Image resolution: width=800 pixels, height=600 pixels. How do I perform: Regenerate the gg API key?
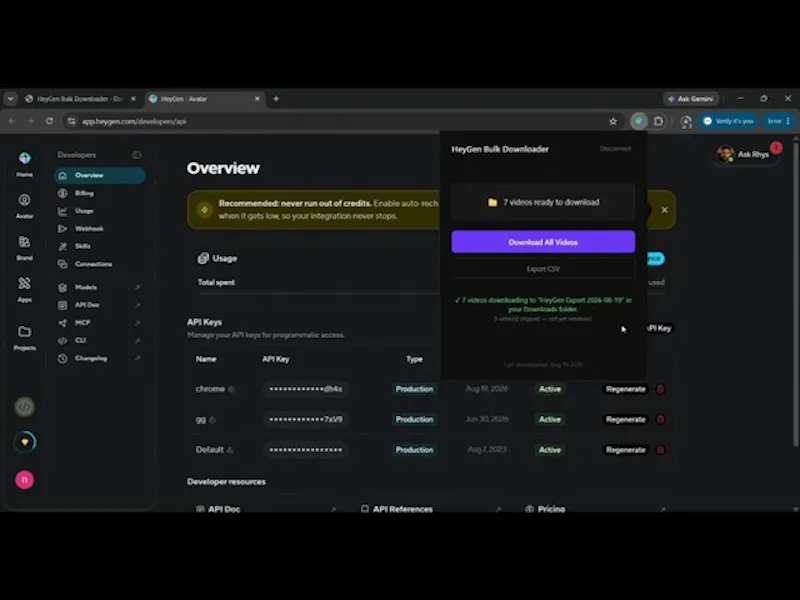click(626, 419)
